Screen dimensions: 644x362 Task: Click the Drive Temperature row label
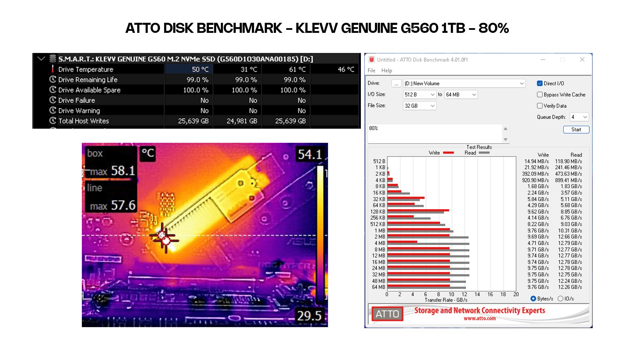86,69
